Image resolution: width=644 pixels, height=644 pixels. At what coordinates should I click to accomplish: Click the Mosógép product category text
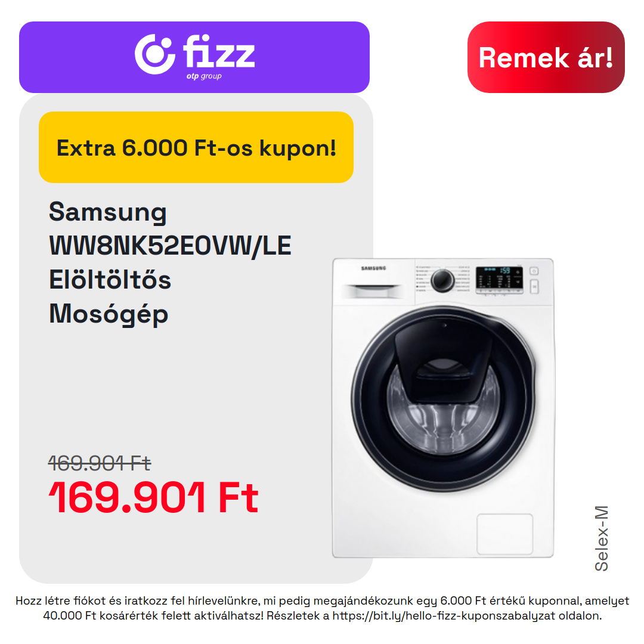109,314
